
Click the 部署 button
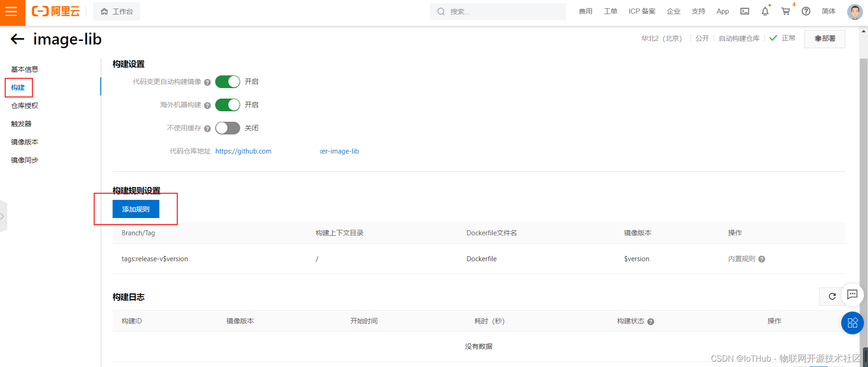point(824,39)
